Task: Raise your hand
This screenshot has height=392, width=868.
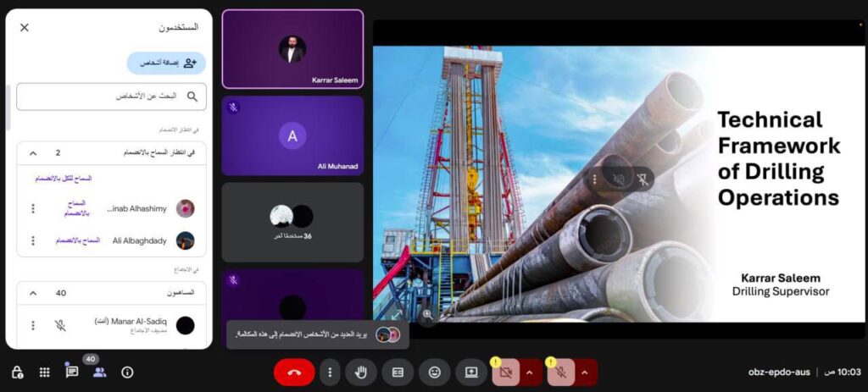Action: tap(361, 372)
